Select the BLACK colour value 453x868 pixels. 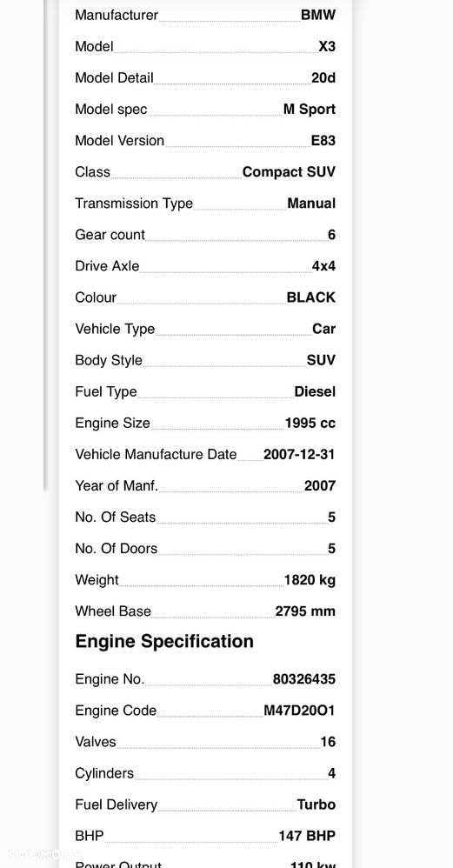point(311,297)
